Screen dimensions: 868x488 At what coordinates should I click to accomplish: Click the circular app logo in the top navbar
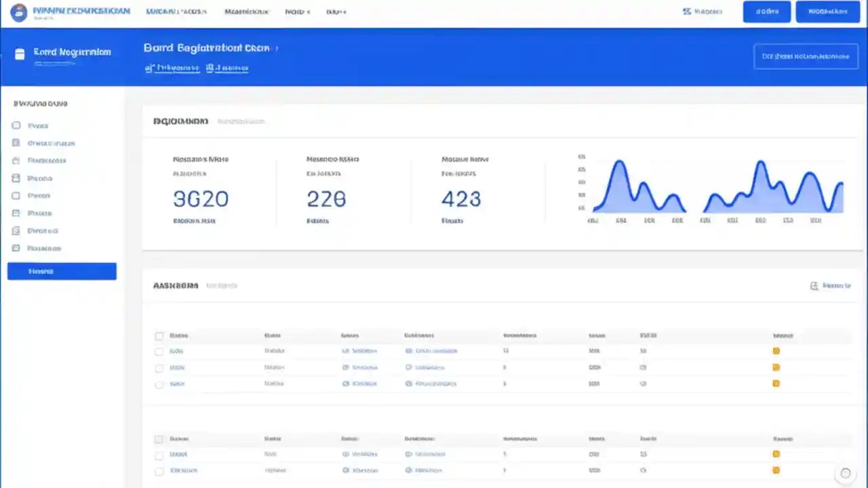pos(18,12)
